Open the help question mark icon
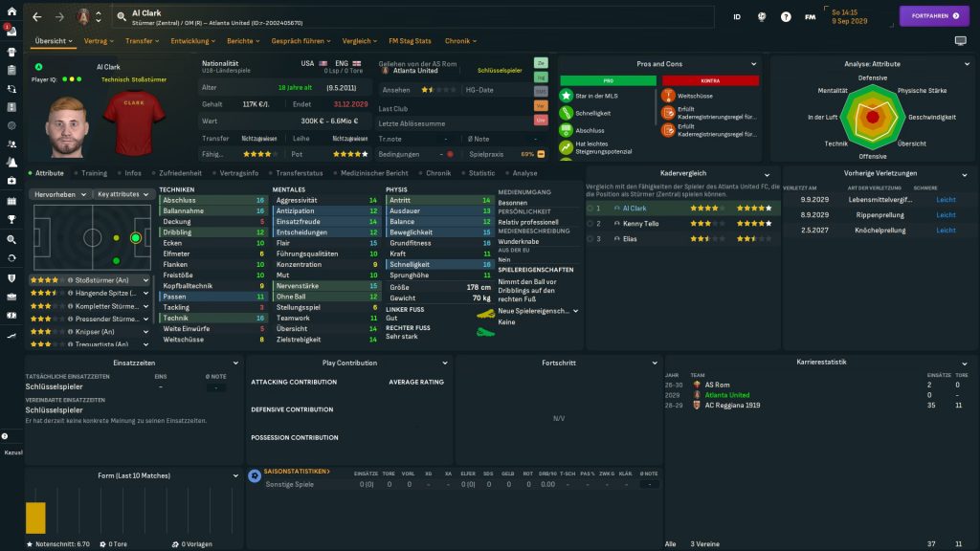Screen dimensions: 980x551 pos(786,17)
